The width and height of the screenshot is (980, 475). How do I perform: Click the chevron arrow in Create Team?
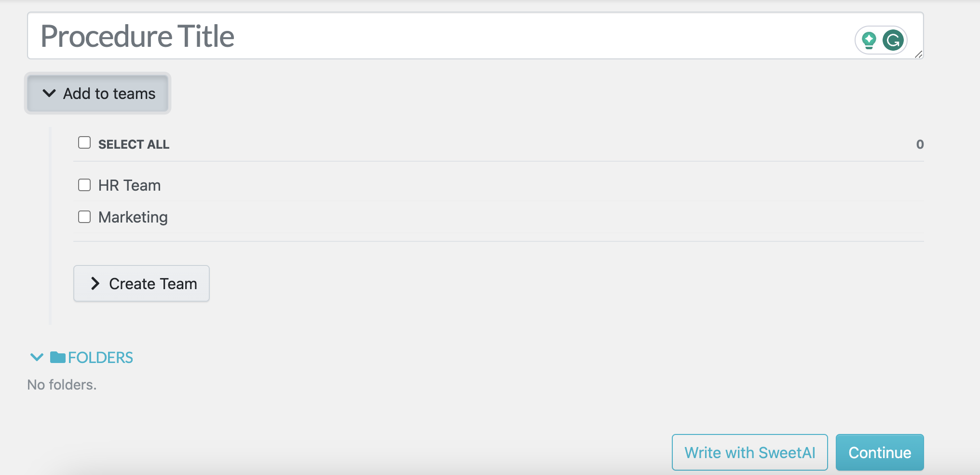pyautogui.click(x=95, y=283)
